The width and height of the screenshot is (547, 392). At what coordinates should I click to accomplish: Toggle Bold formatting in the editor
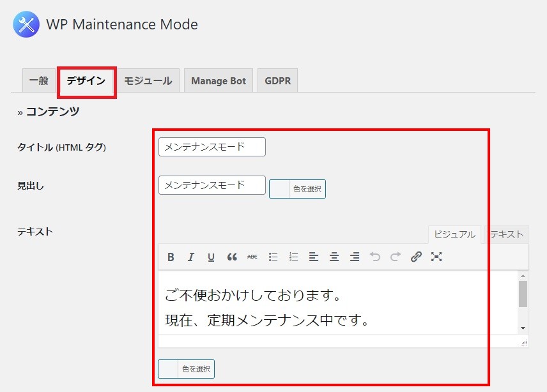(x=171, y=257)
